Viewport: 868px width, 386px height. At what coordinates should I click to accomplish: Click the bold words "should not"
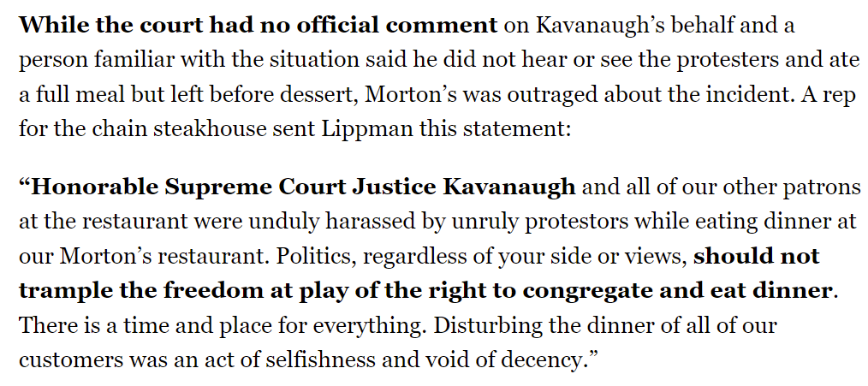click(756, 257)
